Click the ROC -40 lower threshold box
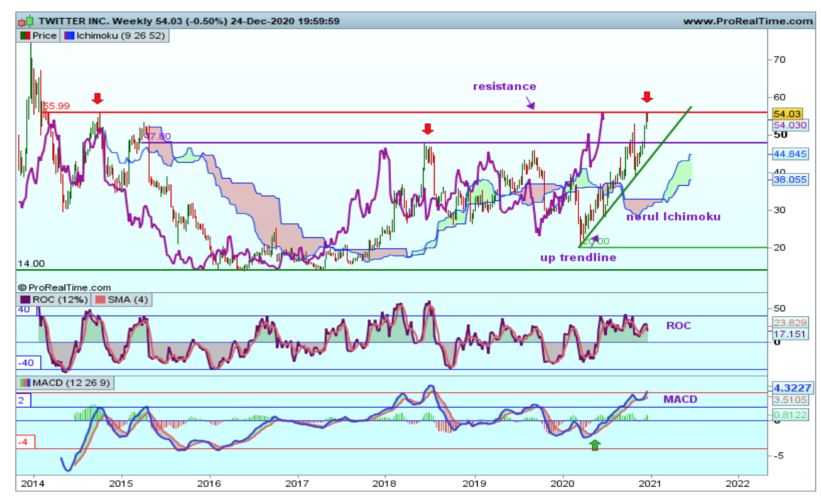Viewport: 821px width, 504px height. pyautogui.click(x=28, y=363)
